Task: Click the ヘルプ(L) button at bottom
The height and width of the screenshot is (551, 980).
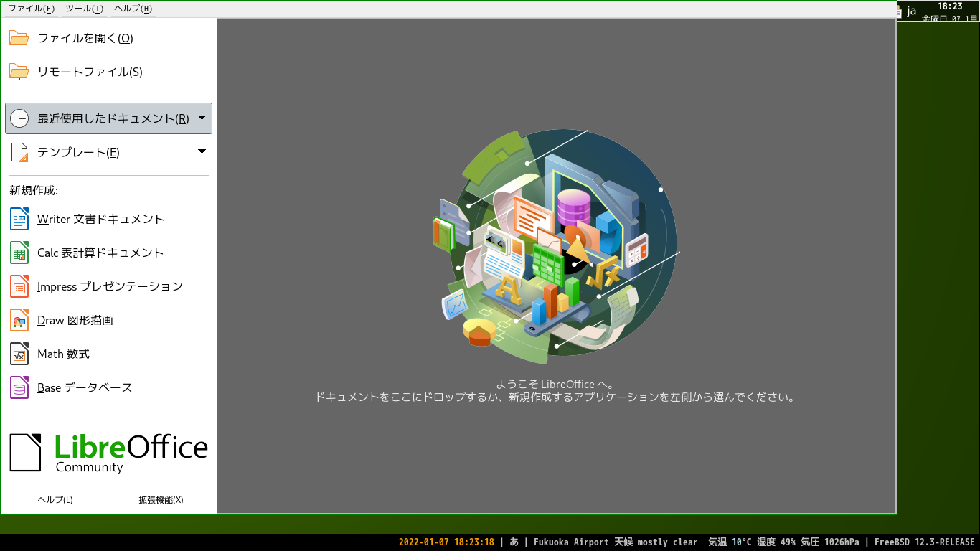Action: pyautogui.click(x=55, y=500)
